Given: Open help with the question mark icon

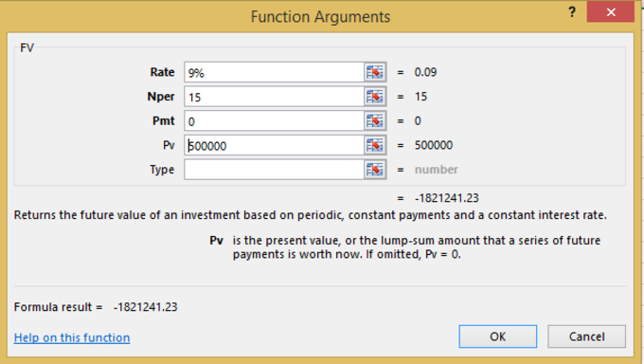Looking at the screenshot, I should coord(572,12).
